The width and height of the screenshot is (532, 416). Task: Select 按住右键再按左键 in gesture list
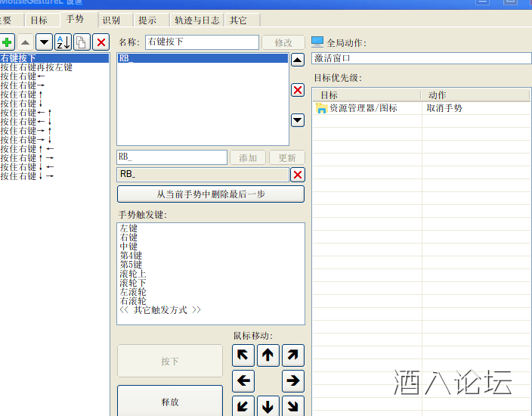(37, 67)
